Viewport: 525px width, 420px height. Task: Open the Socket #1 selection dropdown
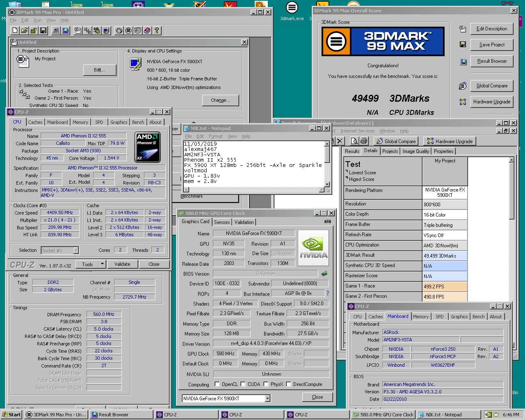[x=76, y=250]
